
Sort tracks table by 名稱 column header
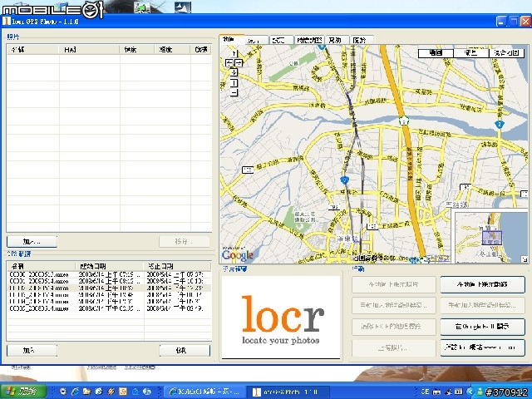41,266
